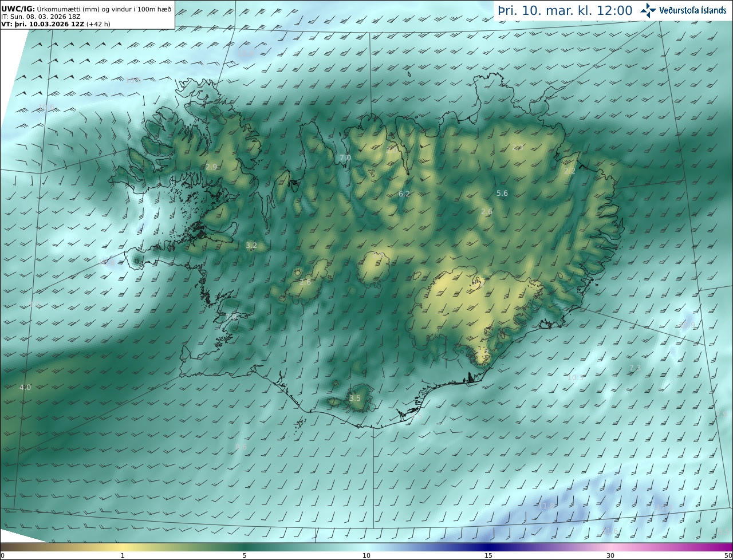
Task: Click the 3.2 value on the map
Action: pos(251,245)
